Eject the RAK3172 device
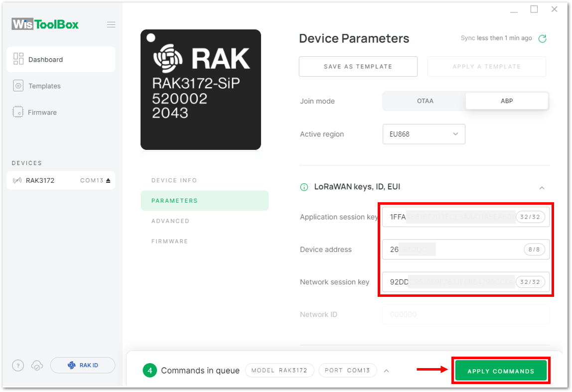Screen dimensions: 572x392 coord(108,180)
